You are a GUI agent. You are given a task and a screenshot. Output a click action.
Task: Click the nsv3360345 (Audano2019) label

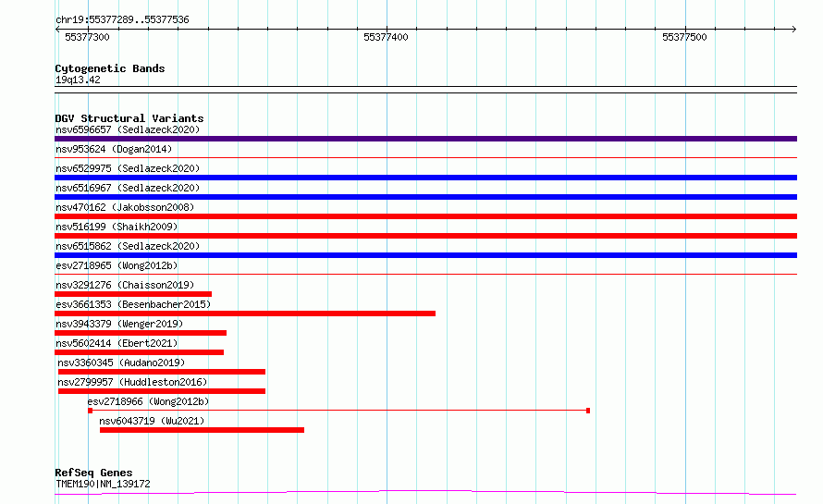[121, 363]
